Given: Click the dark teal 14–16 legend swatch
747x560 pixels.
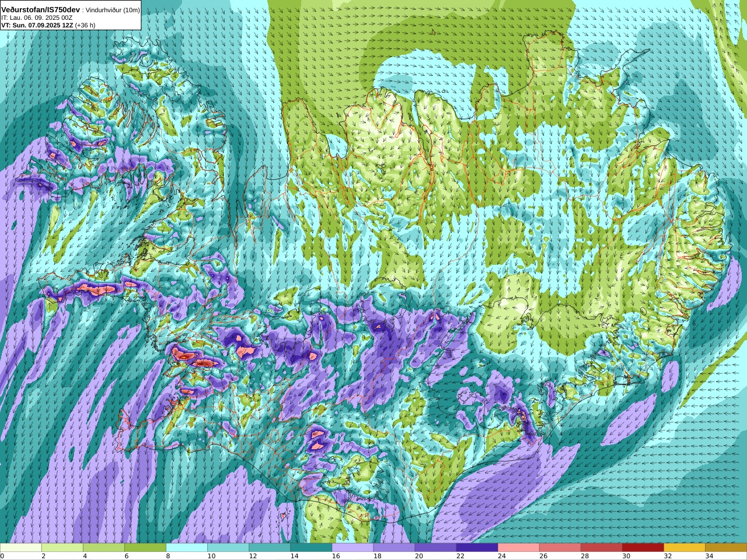Looking at the screenshot, I should pos(311,548).
